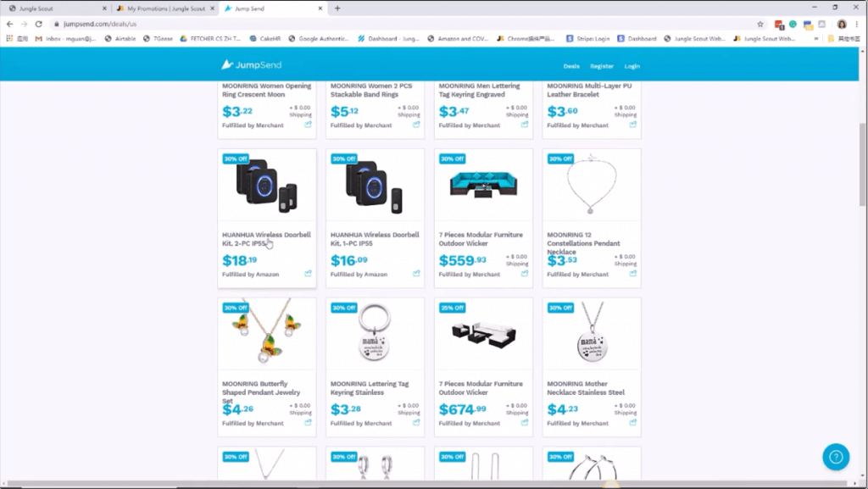The width and height of the screenshot is (868, 489).
Task: Share the MOONRING Lettering Tag Keyring Stainless deal
Action: click(416, 422)
